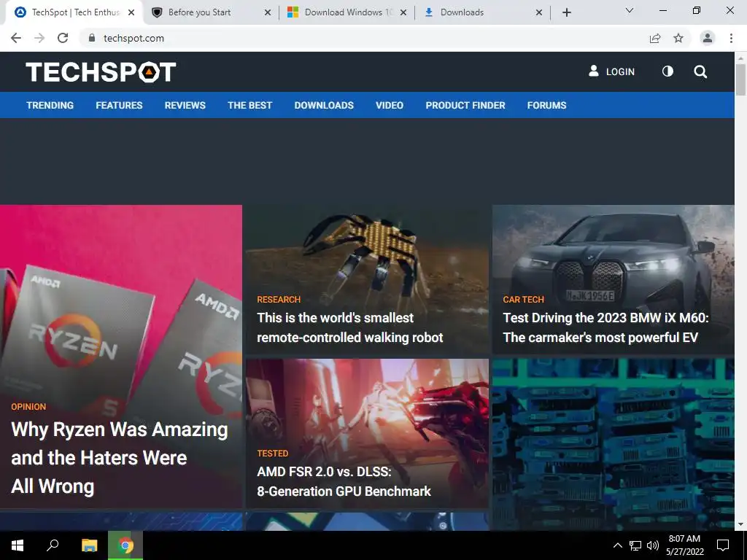
Task: Open File Explorer from the taskbar
Action: point(89,545)
